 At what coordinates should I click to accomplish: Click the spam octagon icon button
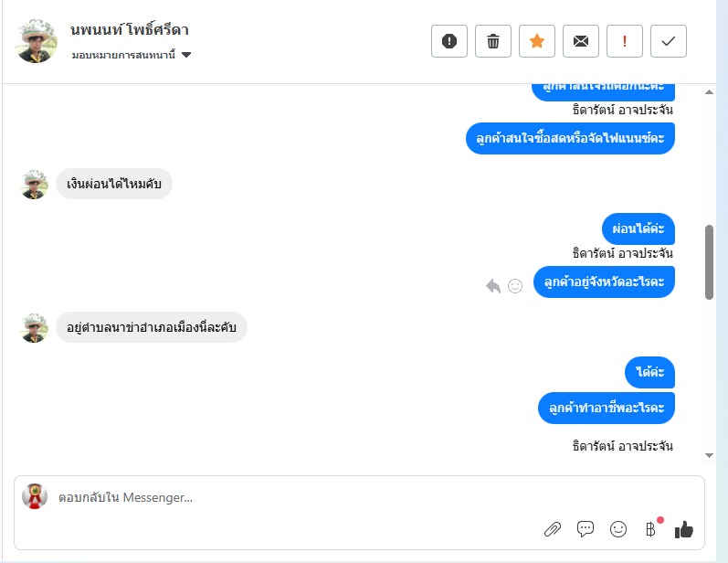tap(449, 41)
